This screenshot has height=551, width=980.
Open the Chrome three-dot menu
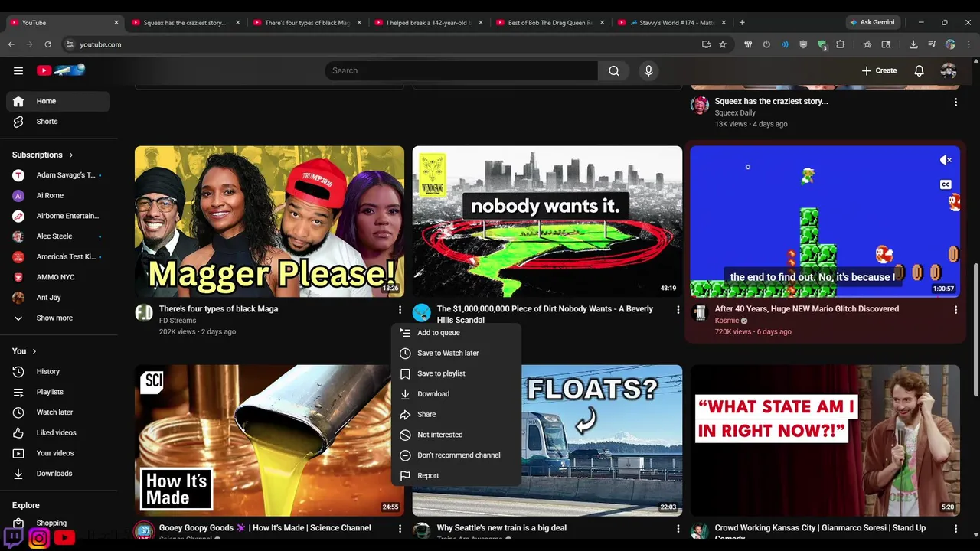[969, 44]
